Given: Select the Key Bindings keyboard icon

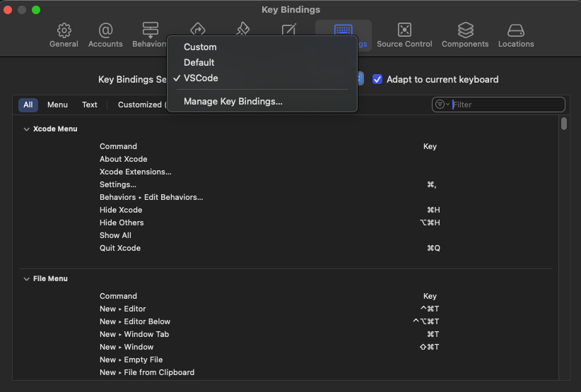Looking at the screenshot, I should point(343,29).
